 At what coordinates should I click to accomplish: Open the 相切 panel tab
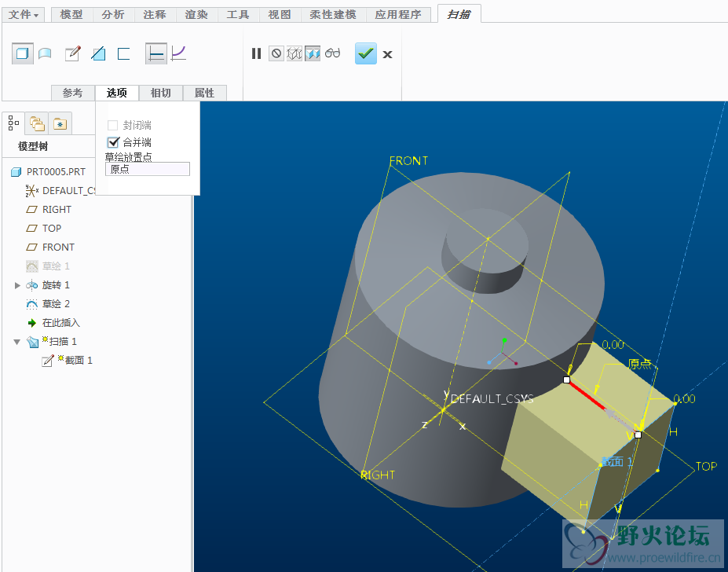tap(161, 93)
